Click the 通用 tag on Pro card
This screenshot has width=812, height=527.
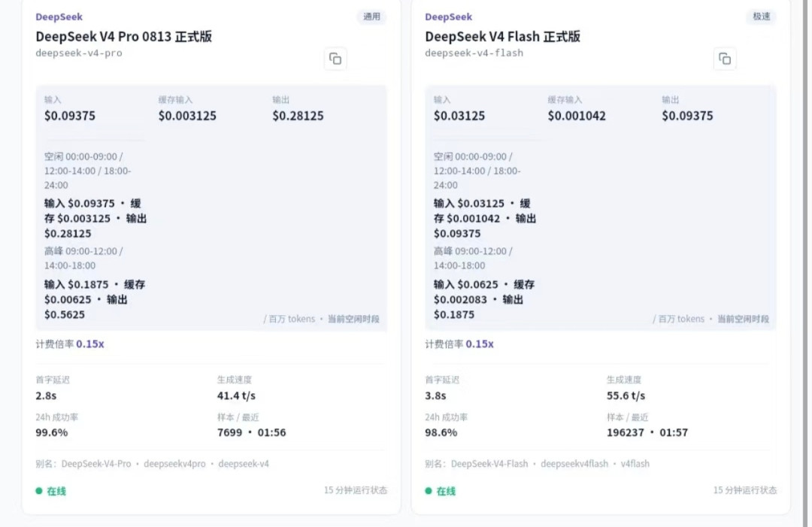coord(371,17)
